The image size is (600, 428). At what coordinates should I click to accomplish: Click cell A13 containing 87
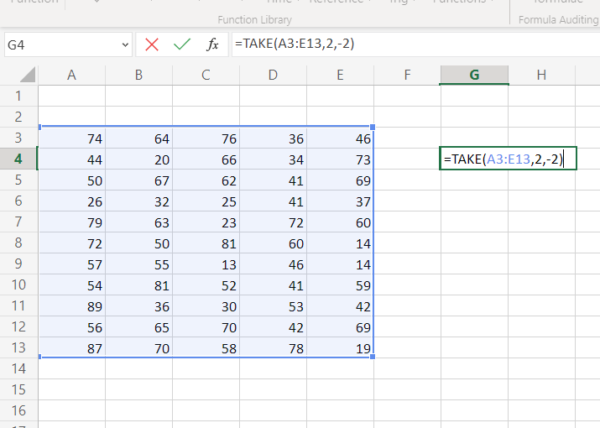point(72,348)
